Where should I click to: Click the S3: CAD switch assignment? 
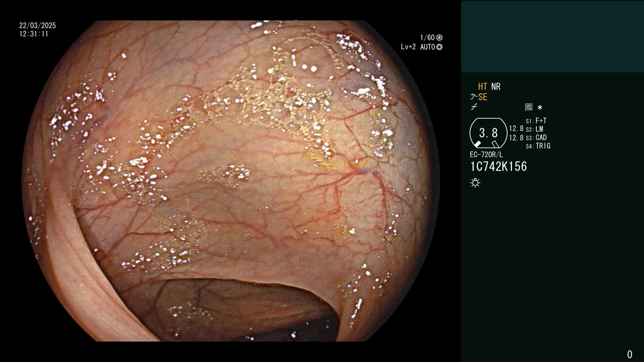(x=536, y=137)
